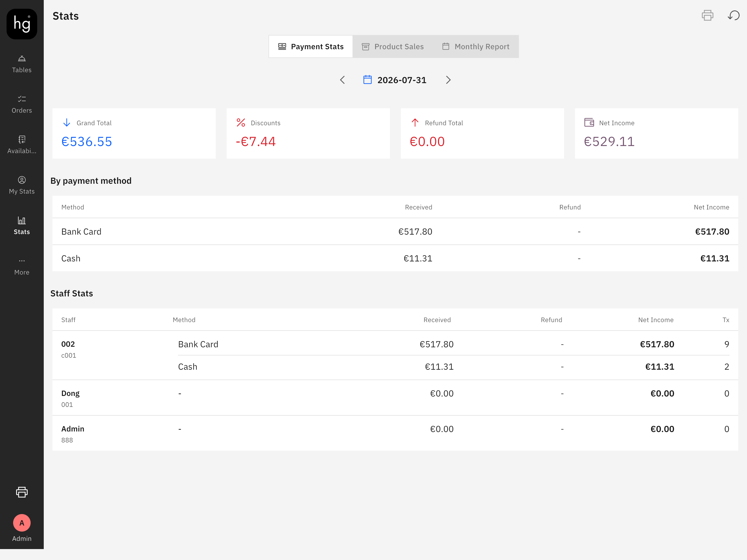The width and height of the screenshot is (747, 560).
Task: Select the Bank Card payment method row
Action: (395, 231)
